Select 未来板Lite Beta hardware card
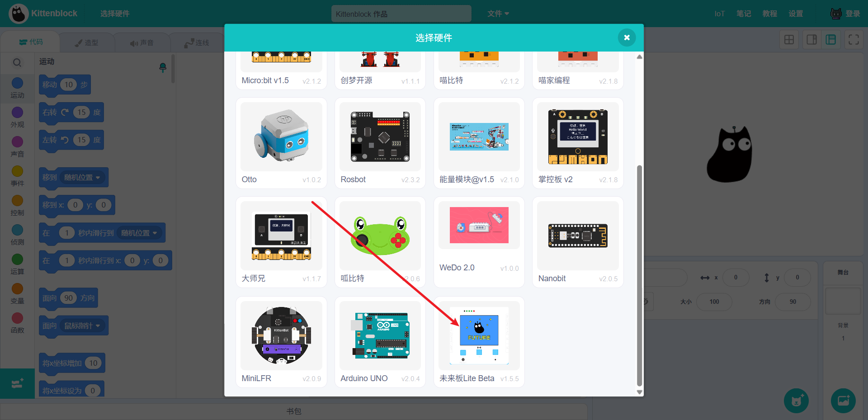 pyautogui.click(x=479, y=342)
